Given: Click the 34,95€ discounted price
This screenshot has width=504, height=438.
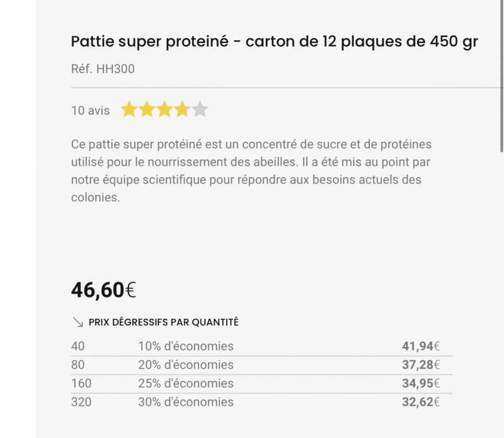Looking at the screenshot, I should [x=420, y=383].
